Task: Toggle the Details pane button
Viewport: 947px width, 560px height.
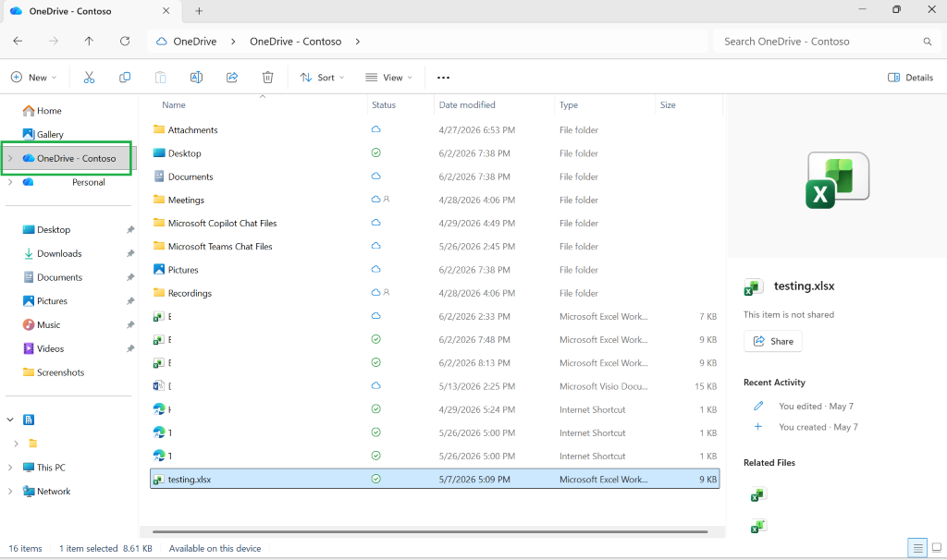Action: (910, 78)
